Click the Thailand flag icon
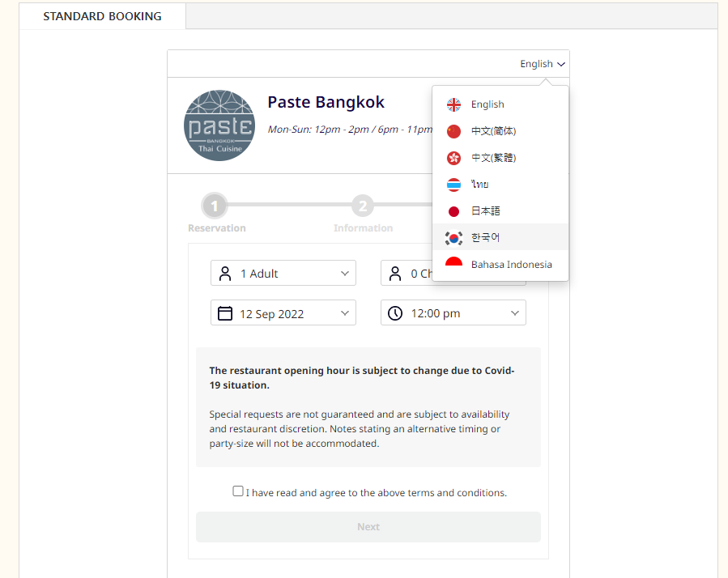 tap(453, 185)
